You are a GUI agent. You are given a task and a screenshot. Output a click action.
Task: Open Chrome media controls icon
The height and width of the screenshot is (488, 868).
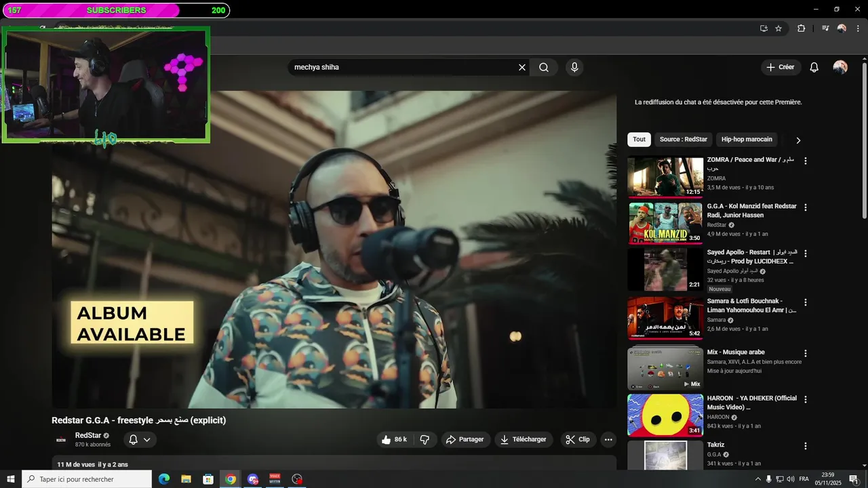tap(825, 28)
